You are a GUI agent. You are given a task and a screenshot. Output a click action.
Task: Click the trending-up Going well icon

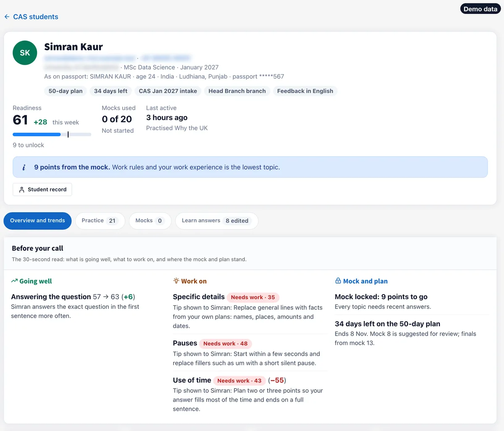14,281
